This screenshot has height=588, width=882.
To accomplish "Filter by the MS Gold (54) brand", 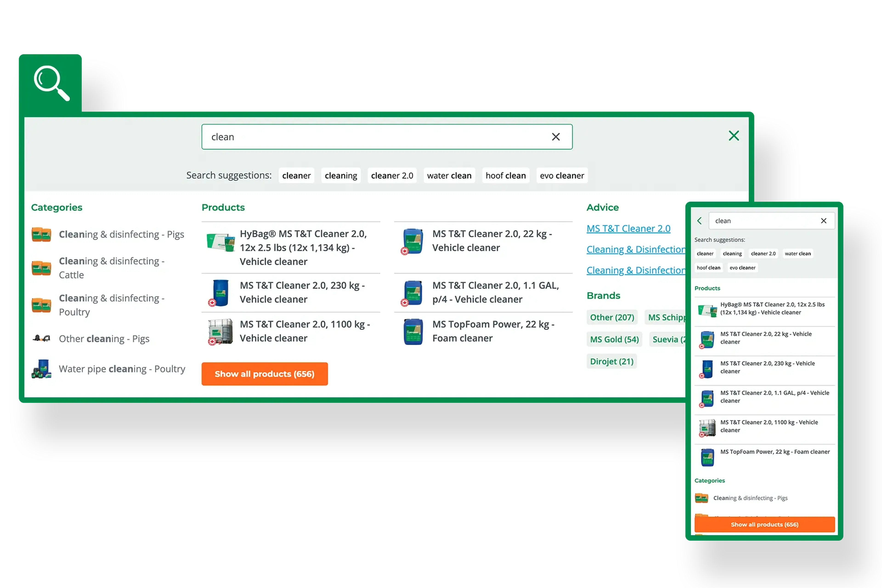I will 614,339.
